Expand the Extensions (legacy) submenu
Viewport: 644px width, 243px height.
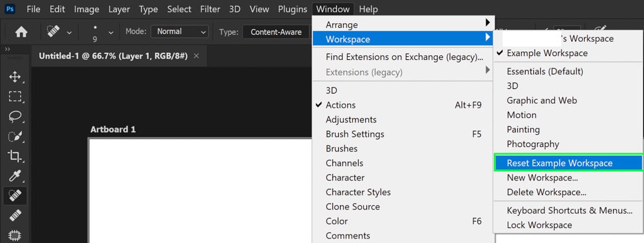[403, 72]
